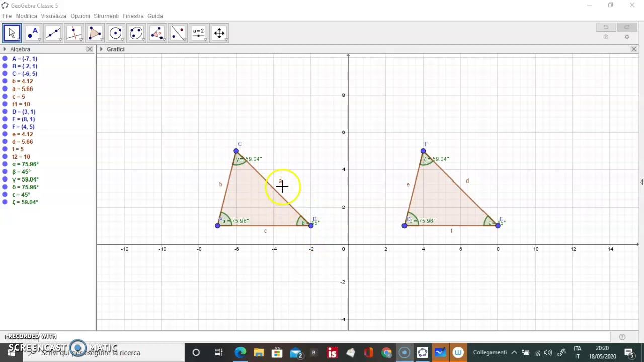The image size is (644, 362).
Task: Open the Angle tool dropdown triangle
Action: pyautogui.click(x=164, y=40)
